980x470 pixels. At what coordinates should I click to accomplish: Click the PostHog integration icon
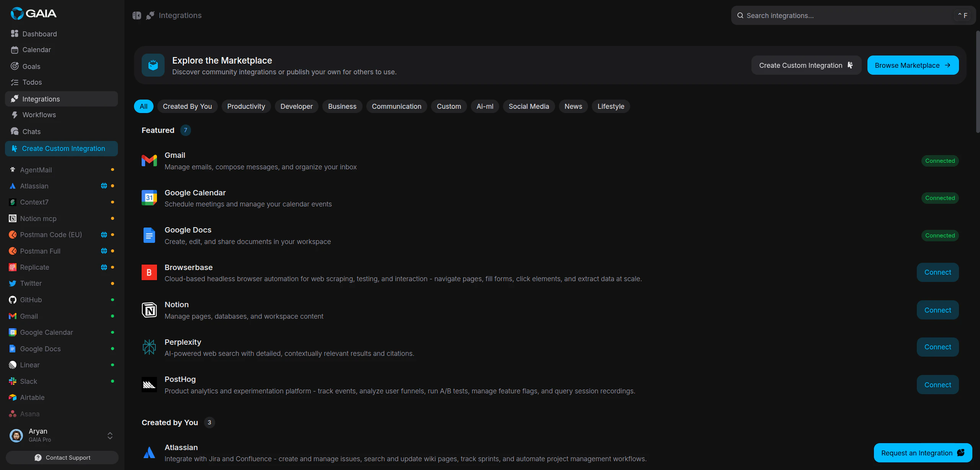tap(149, 385)
